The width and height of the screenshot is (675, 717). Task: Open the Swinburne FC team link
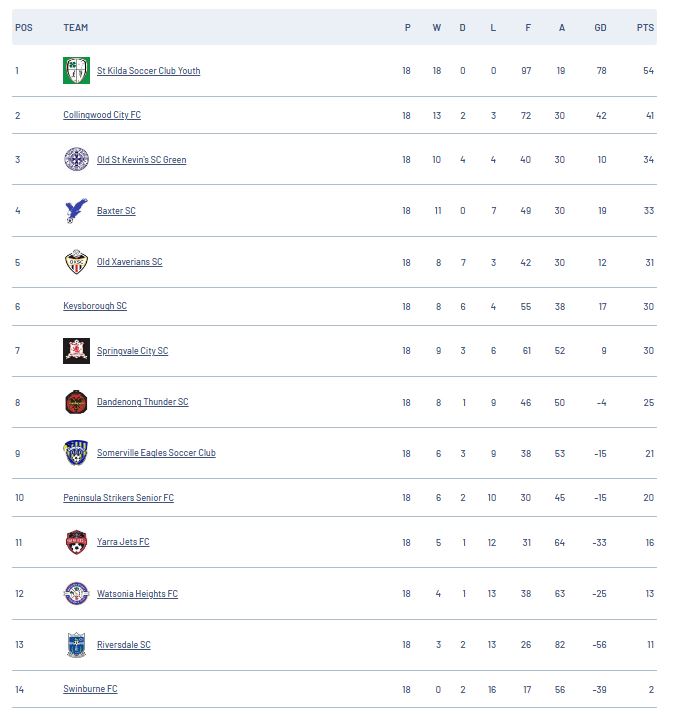tap(90, 689)
